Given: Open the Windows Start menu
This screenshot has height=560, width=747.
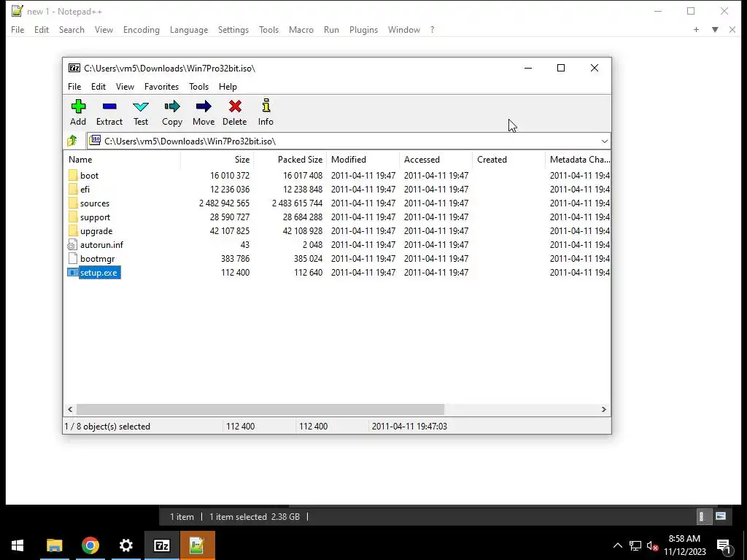Looking at the screenshot, I should click(x=18, y=545).
